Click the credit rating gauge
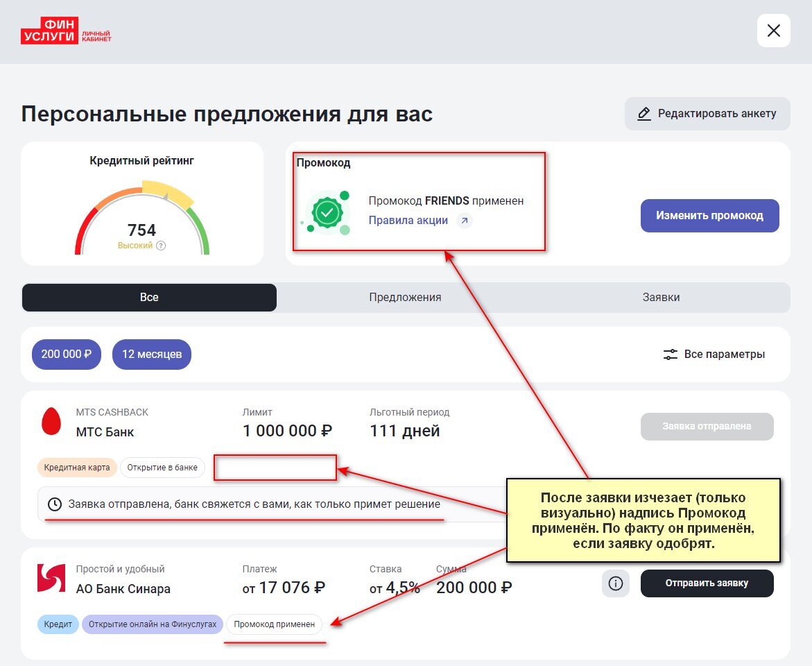This screenshot has height=666, width=812. (142, 217)
